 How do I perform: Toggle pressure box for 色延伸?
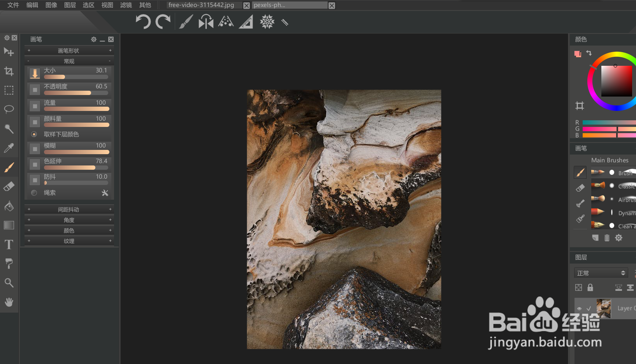35,164
